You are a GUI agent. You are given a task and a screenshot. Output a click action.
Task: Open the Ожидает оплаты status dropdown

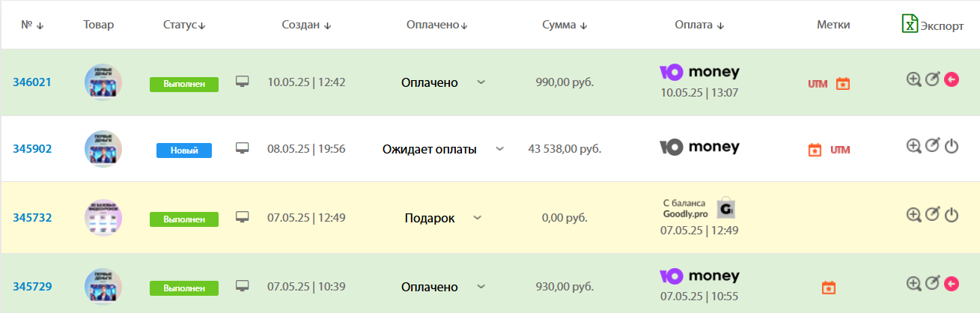pyautogui.click(x=500, y=149)
